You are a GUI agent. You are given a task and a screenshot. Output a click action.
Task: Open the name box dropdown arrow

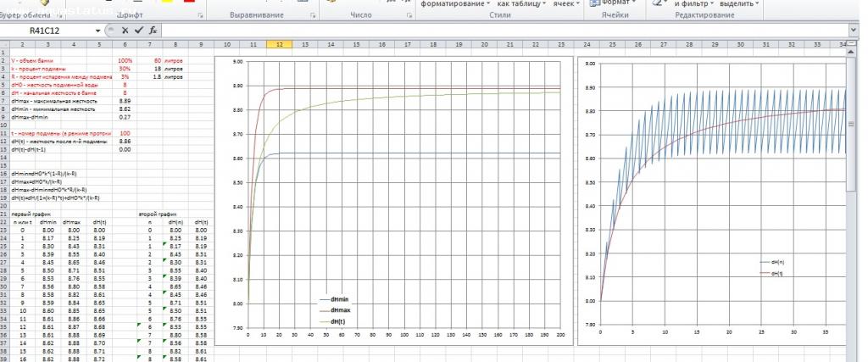point(98,31)
